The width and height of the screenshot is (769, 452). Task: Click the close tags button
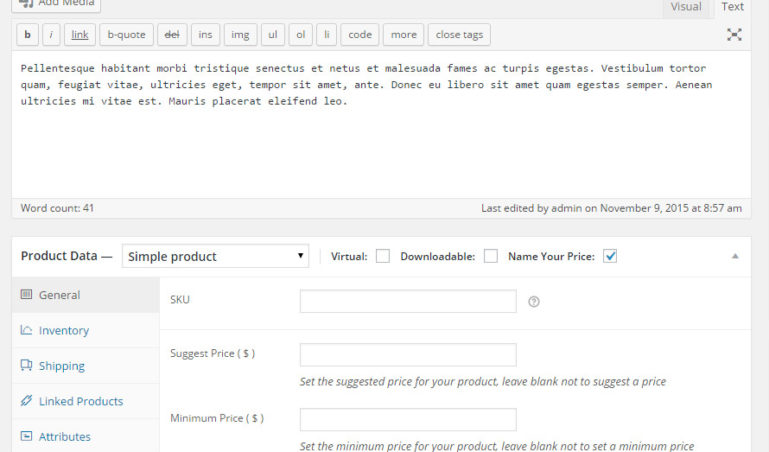tap(460, 35)
